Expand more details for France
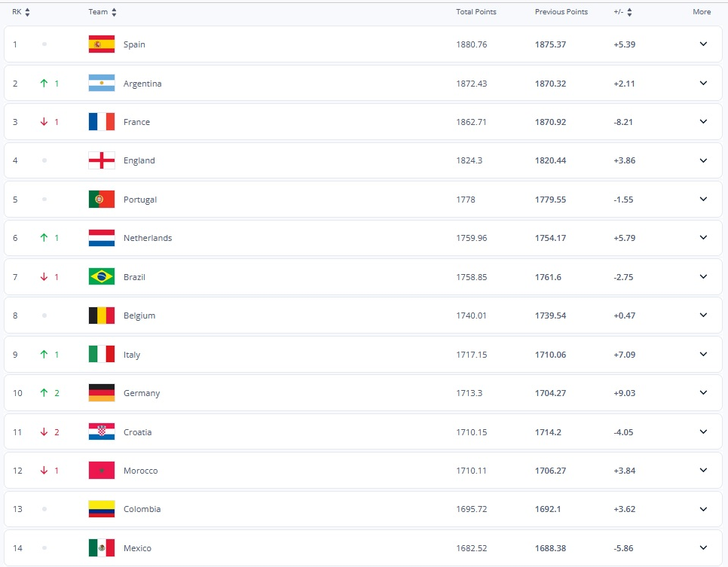 coord(703,121)
